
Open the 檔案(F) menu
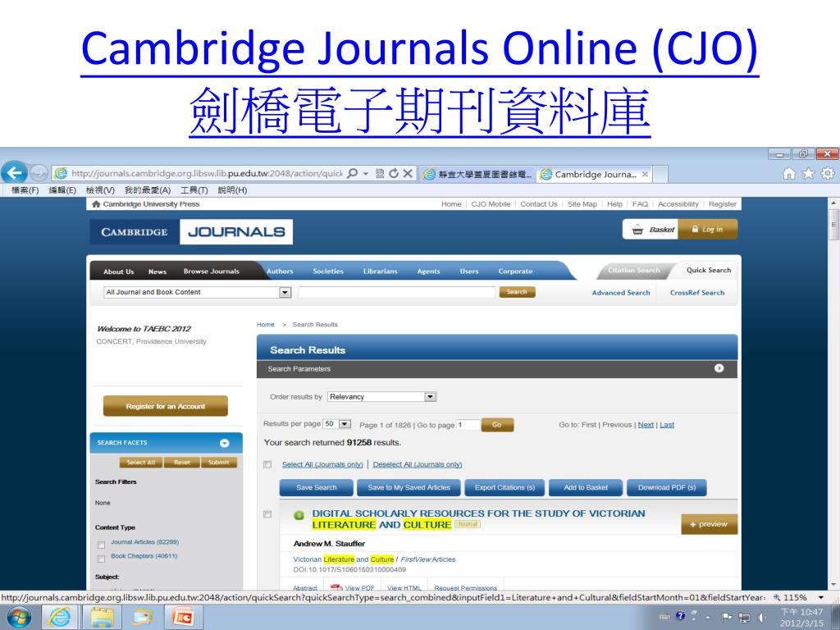(25, 190)
